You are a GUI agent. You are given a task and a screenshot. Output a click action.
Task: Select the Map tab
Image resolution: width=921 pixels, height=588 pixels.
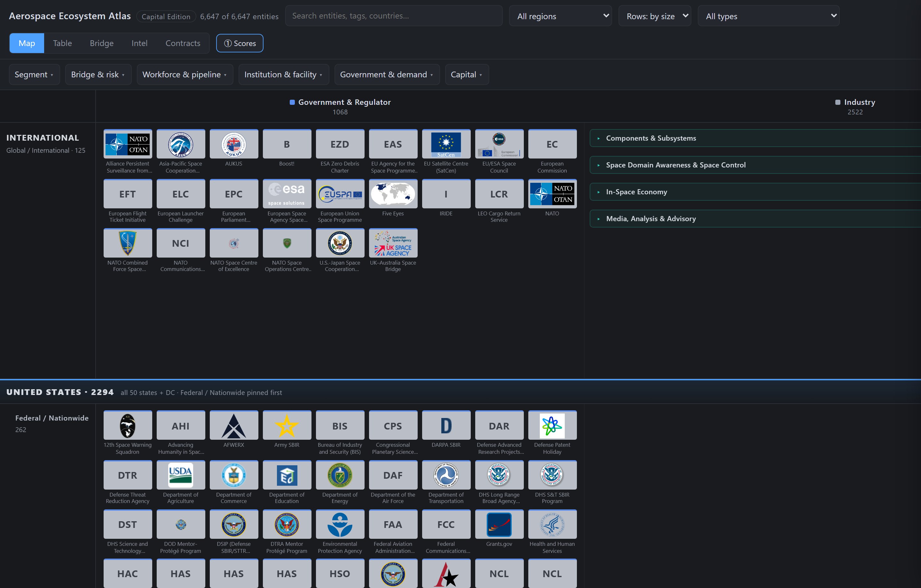(27, 43)
